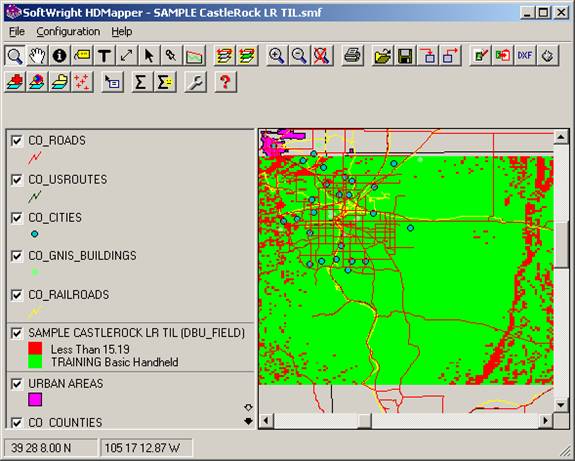Disable the URBAN AREAS layer checkbox
575x461 pixels.
click(17, 384)
